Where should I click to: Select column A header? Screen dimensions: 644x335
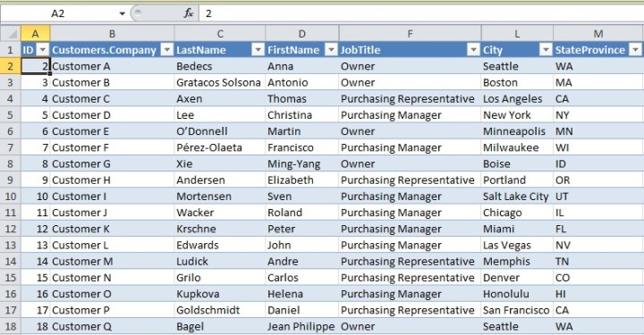(35, 34)
